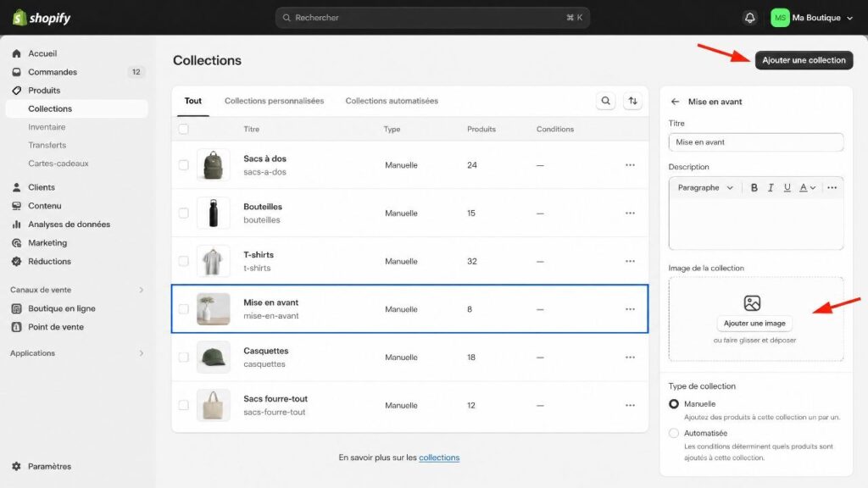Viewport: 868px width, 488px height.
Task: Click Ajouter une image button
Action: [x=754, y=323]
